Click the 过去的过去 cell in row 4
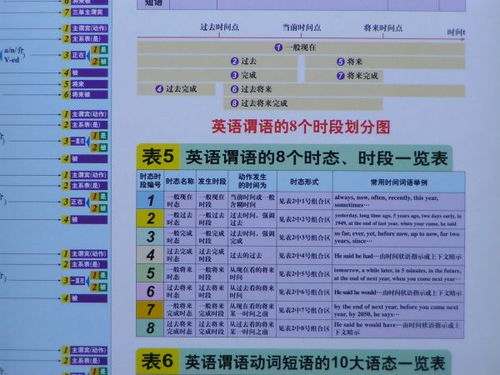500x375 pixels. 252,255
